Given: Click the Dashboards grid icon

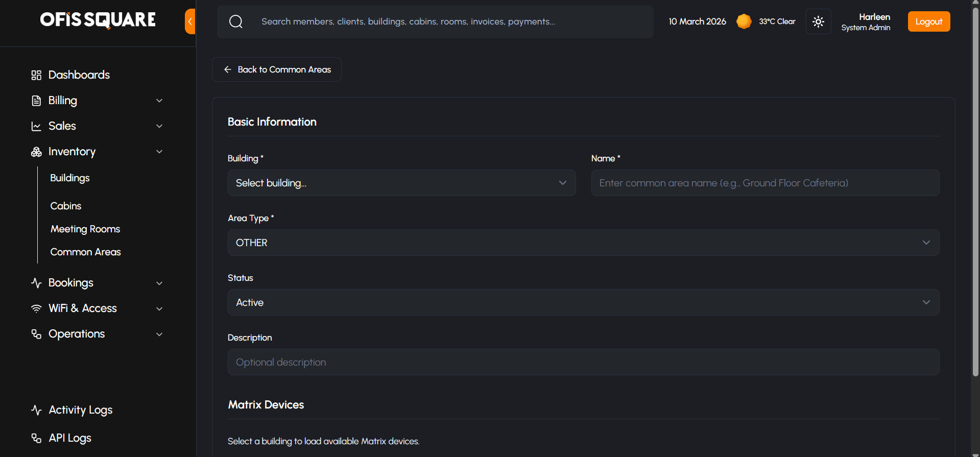Looking at the screenshot, I should coord(36,75).
